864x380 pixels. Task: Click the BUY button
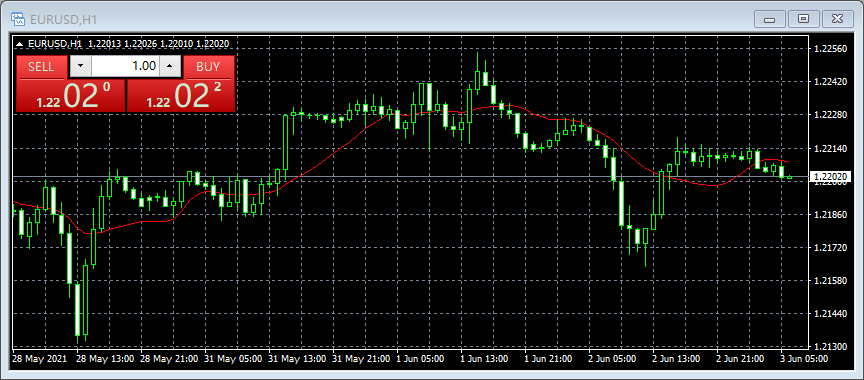pyautogui.click(x=208, y=67)
